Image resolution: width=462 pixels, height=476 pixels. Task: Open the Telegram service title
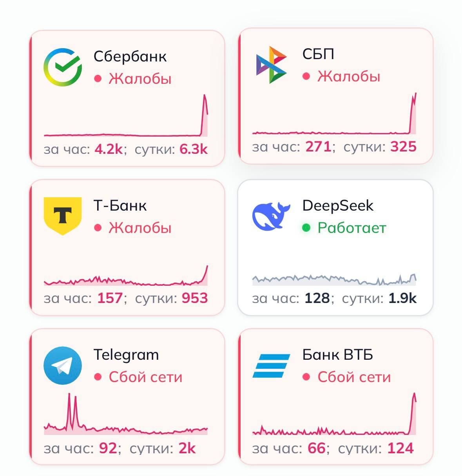tap(126, 355)
